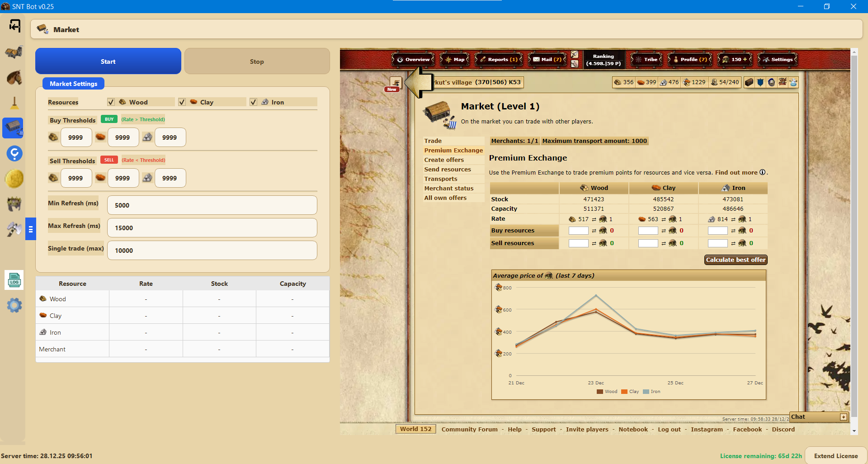Click the village buildings sidebar icon

tap(14, 52)
